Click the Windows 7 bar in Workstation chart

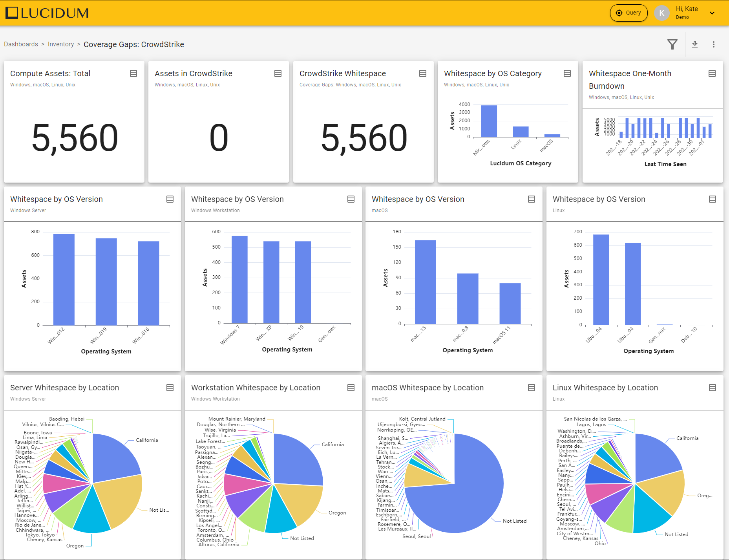pyautogui.click(x=239, y=279)
